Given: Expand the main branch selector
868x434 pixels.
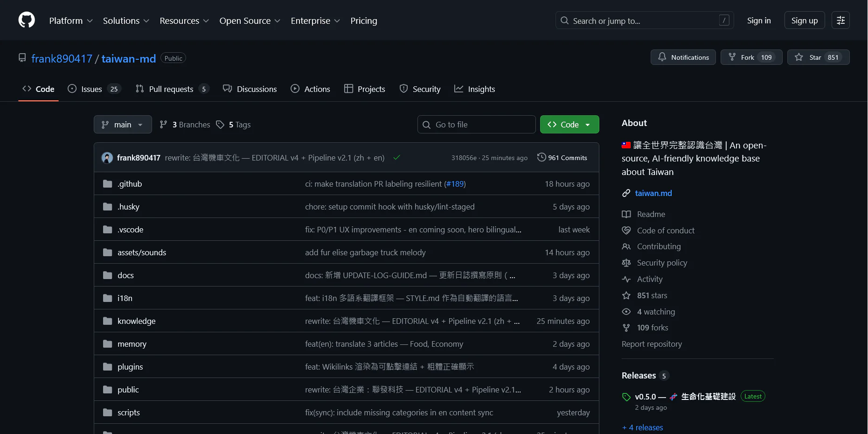Looking at the screenshot, I should (x=123, y=125).
